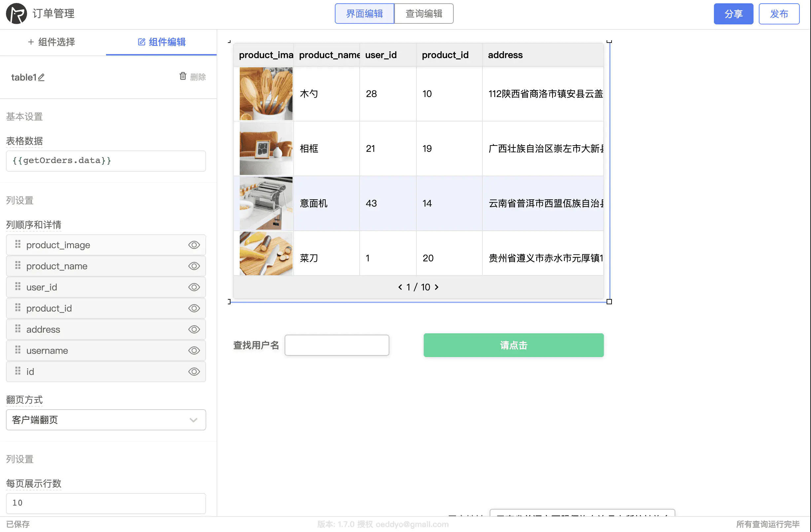Click the app logo in top-left corner
Viewport: 811px width, 532px height.
16,14
